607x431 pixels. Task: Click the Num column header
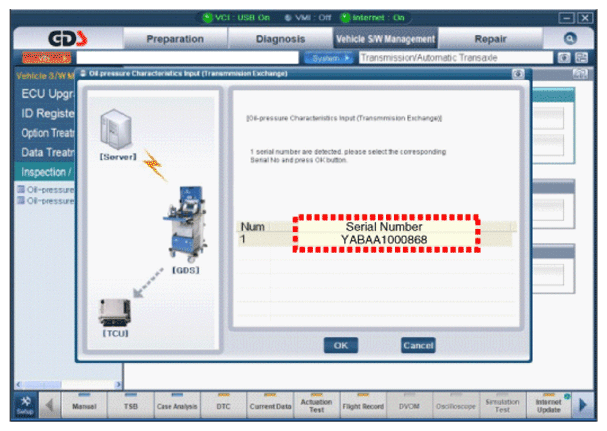[x=253, y=227]
